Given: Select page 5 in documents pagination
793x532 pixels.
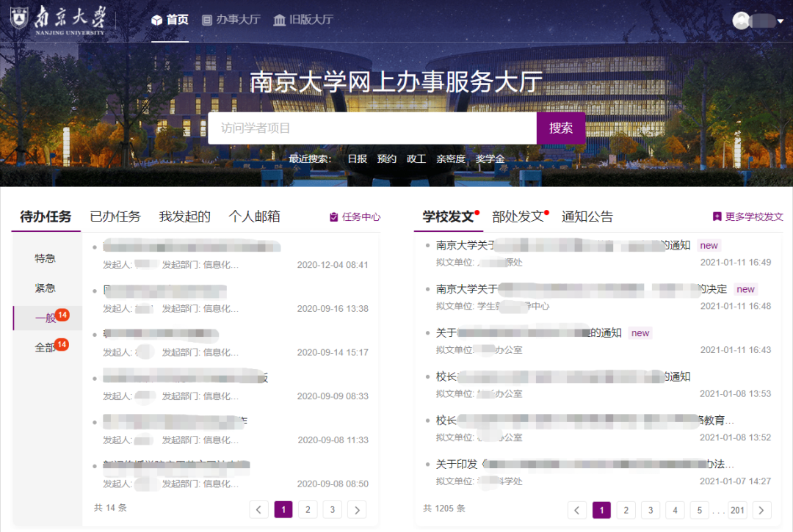Looking at the screenshot, I should coord(700,510).
